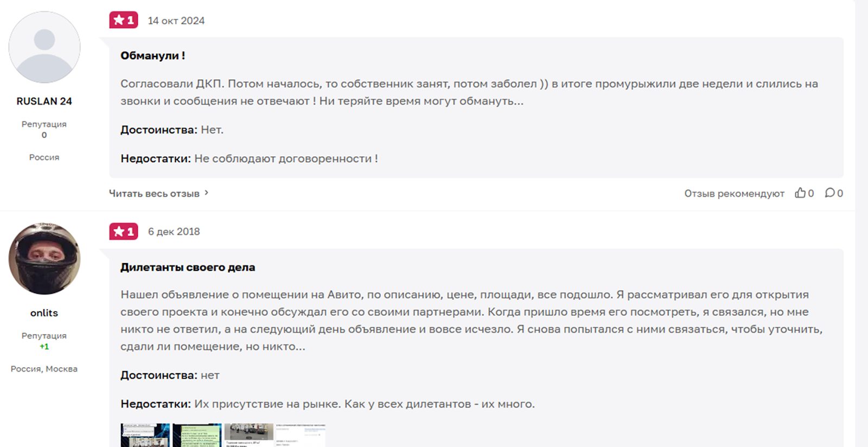Viewport: 868px width, 447px height.
Task: Click the date "6 дек 2018"
Action: [x=174, y=232]
